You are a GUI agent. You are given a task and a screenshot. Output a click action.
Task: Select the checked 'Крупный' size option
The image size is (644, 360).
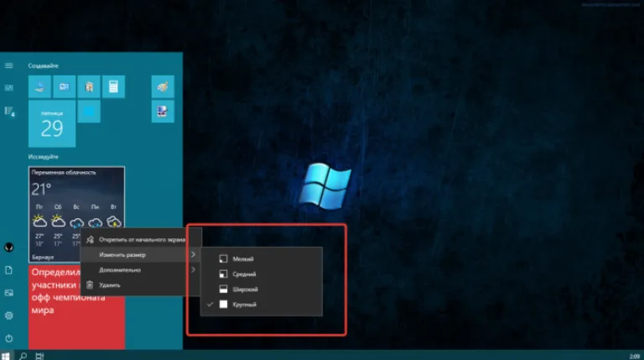tap(262, 305)
